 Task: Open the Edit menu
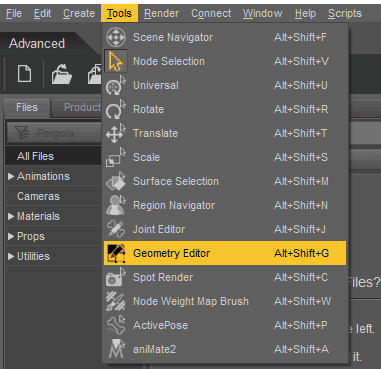coord(43,13)
